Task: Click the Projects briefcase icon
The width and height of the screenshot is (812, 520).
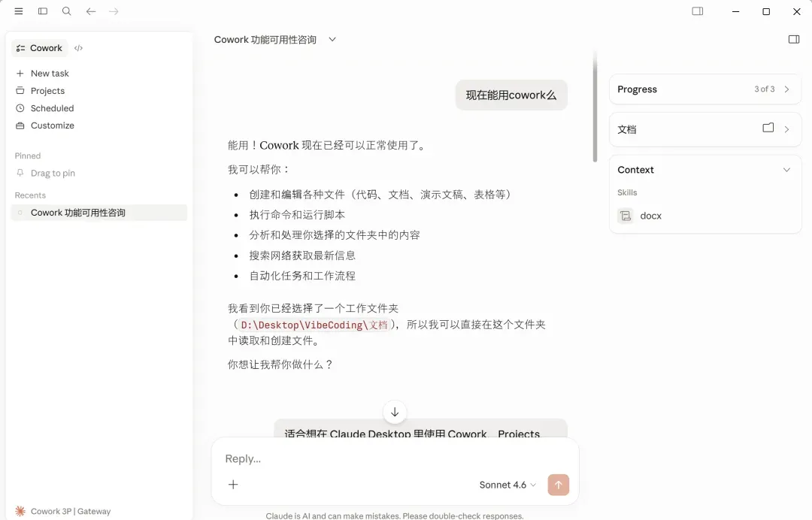Action: tap(20, 90)
